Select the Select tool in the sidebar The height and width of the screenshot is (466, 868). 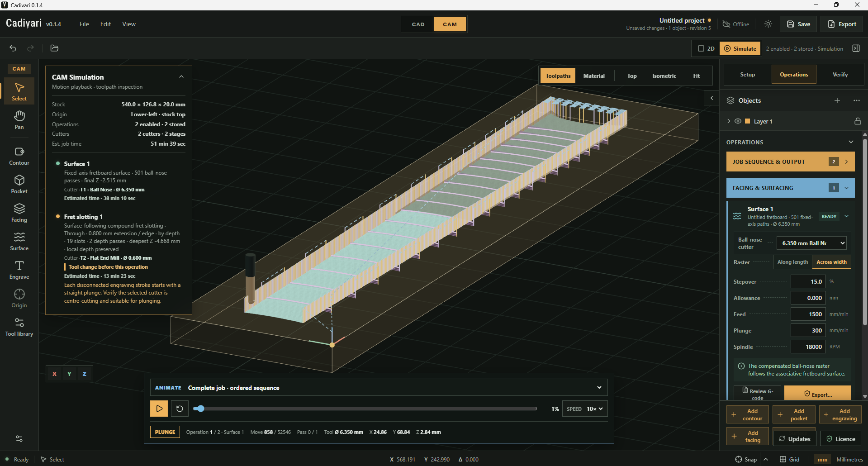tap(19, 92)
